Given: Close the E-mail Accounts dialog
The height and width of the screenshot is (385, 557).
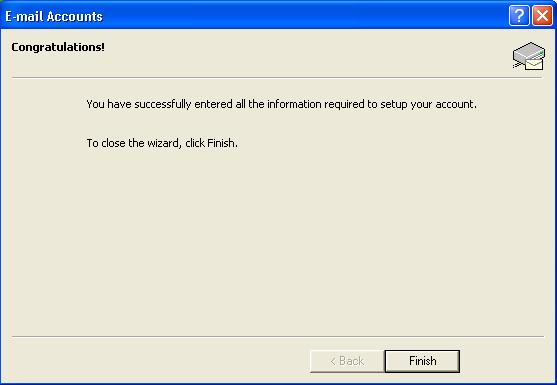Looking at the screenshot, I should [542, 16].
